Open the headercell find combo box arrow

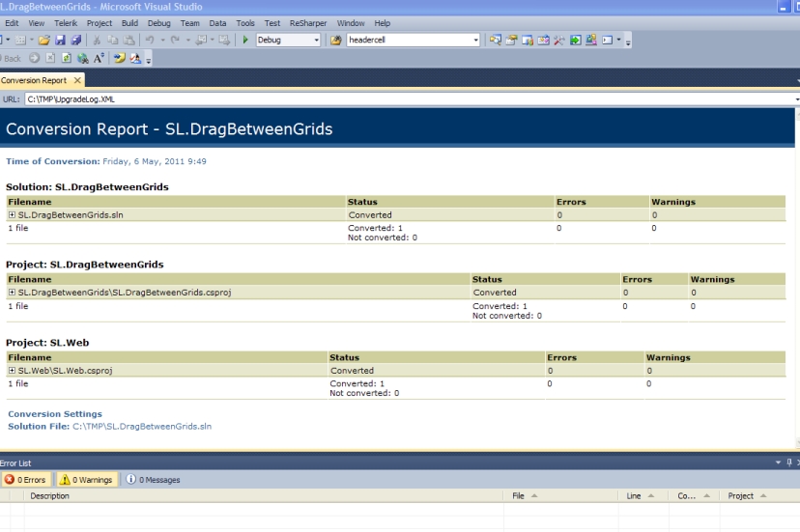pos(475,40)
